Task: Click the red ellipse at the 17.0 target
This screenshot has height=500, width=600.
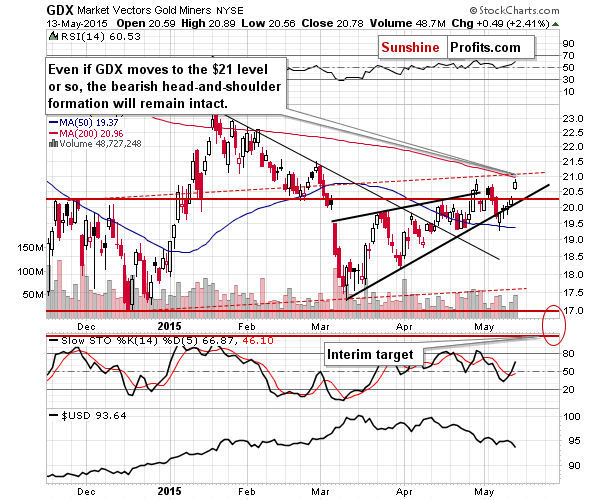Action: click(553, 325)
